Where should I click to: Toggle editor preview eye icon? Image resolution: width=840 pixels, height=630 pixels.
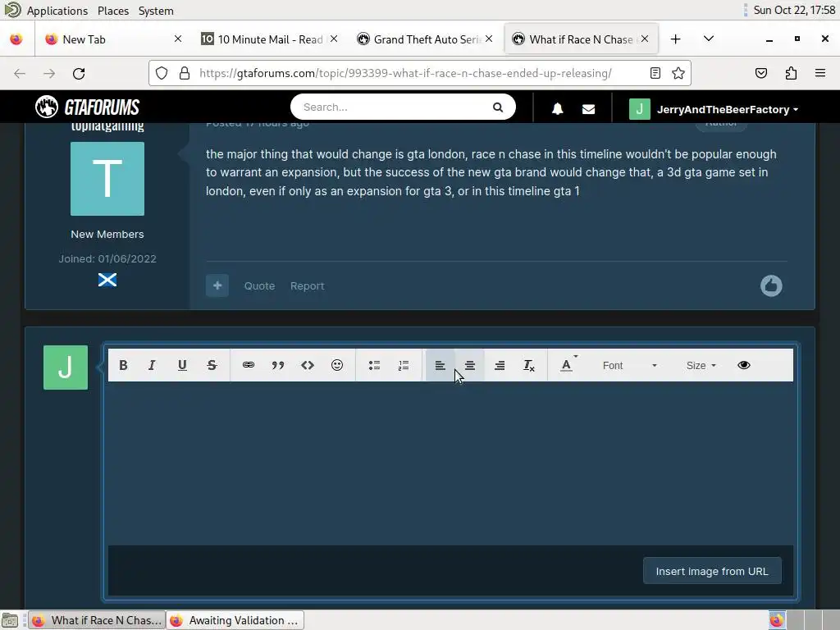(743, 365)
